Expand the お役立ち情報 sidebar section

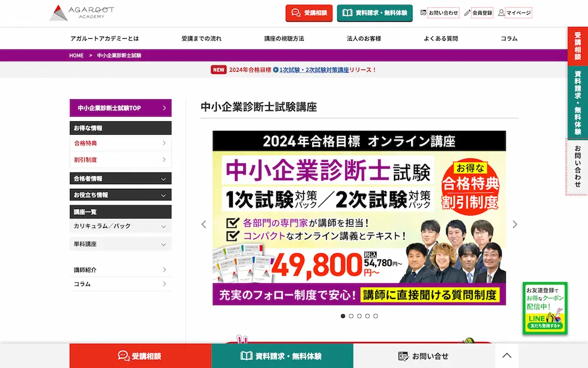coord(121,195)
